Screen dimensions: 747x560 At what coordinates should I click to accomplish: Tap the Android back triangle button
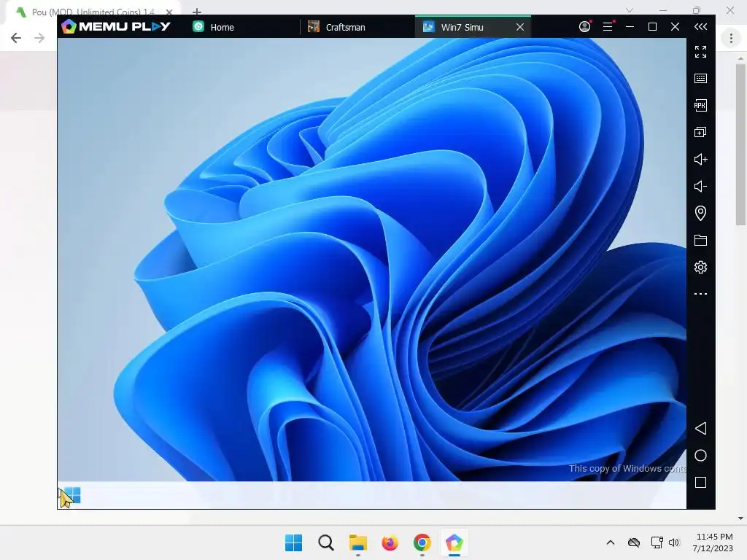700,428
